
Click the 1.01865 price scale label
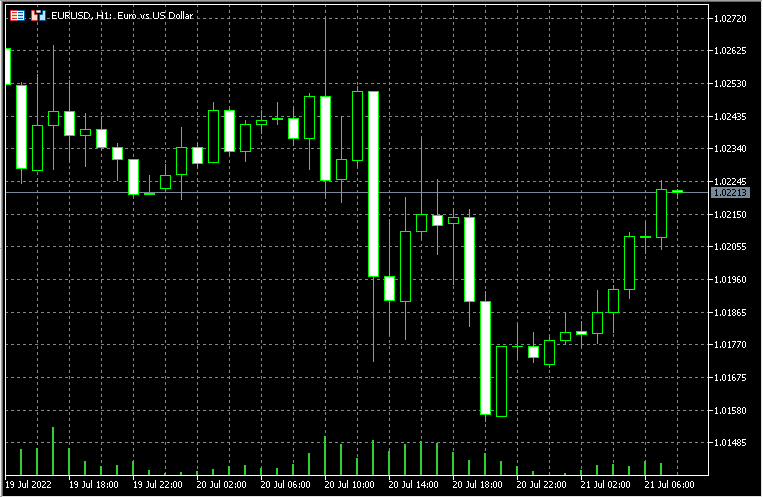point(730,312)
